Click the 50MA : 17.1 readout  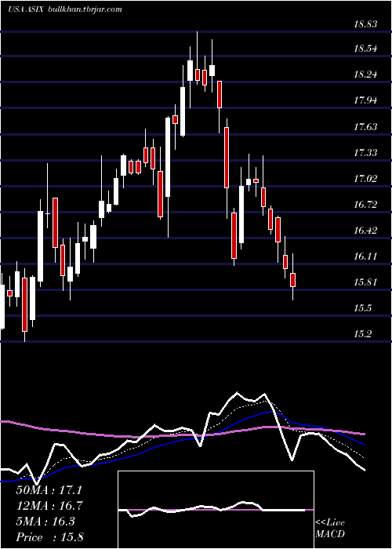[x=49, y=490]
